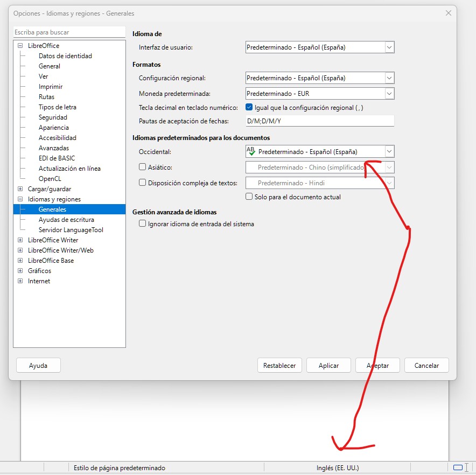The width and height of the screenshot is (476, 475).
Task: Select Servidor LanguageTool in the tree
Action: [x=71, y=230]
